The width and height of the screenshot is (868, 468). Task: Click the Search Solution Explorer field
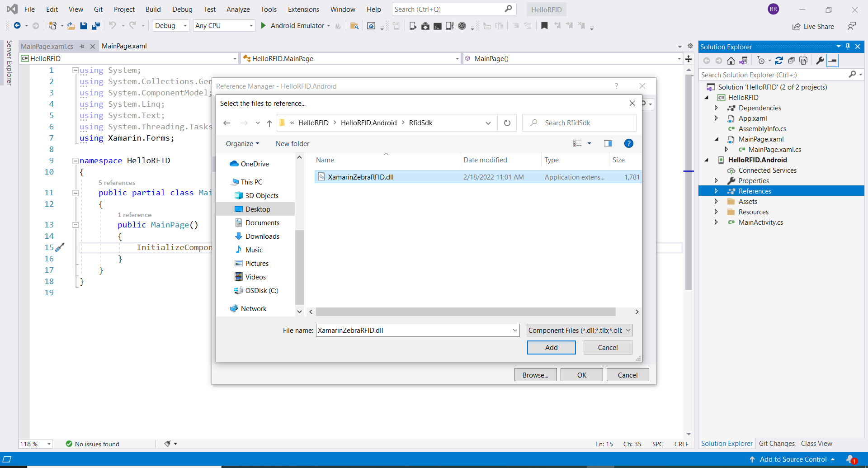[774, 75]
